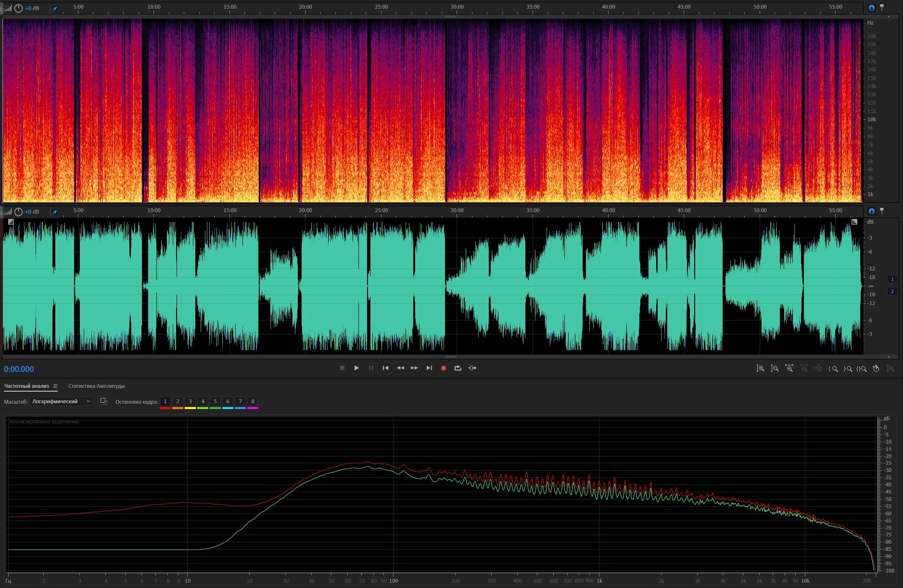Screen dimensions: 903x588
Task: Click the dB header of the waveform scale
Action: coord(870,222)
